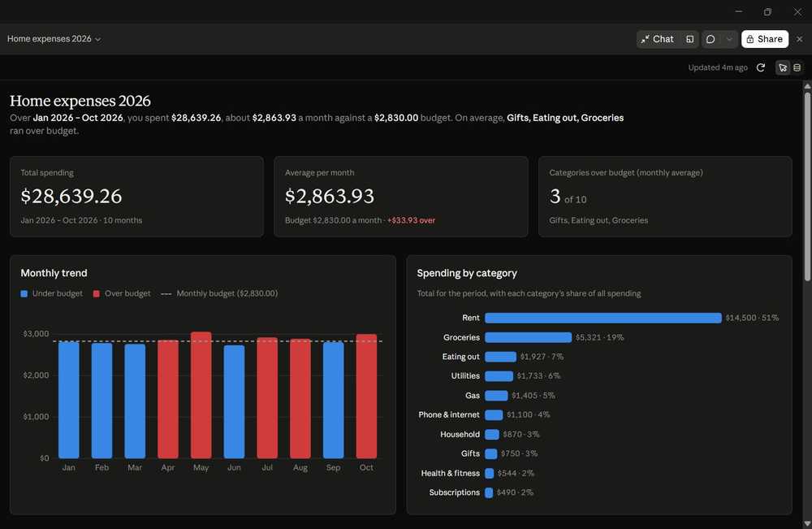812x529 pixels.
Task: Click the Monthly trend chart title
Action: coord(54,273)
